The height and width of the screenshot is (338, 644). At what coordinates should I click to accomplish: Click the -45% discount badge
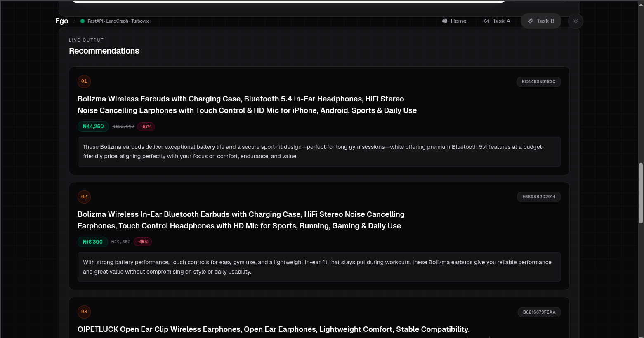click(143, 242)
